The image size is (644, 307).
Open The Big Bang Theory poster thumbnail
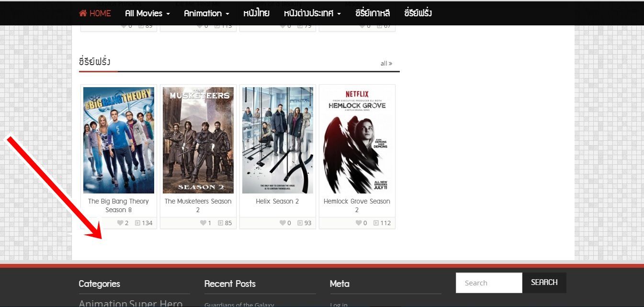(119, 140)
